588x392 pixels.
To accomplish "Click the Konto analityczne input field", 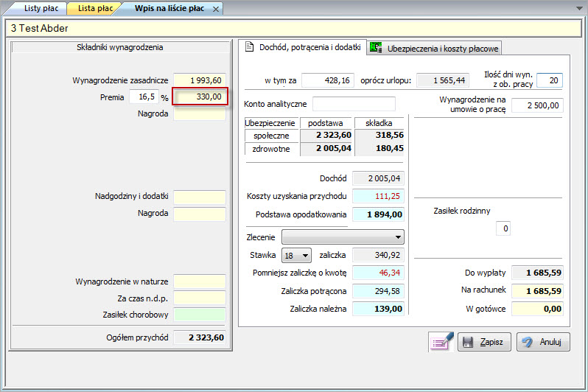I will pyautogui.click(x=354, y=104).
